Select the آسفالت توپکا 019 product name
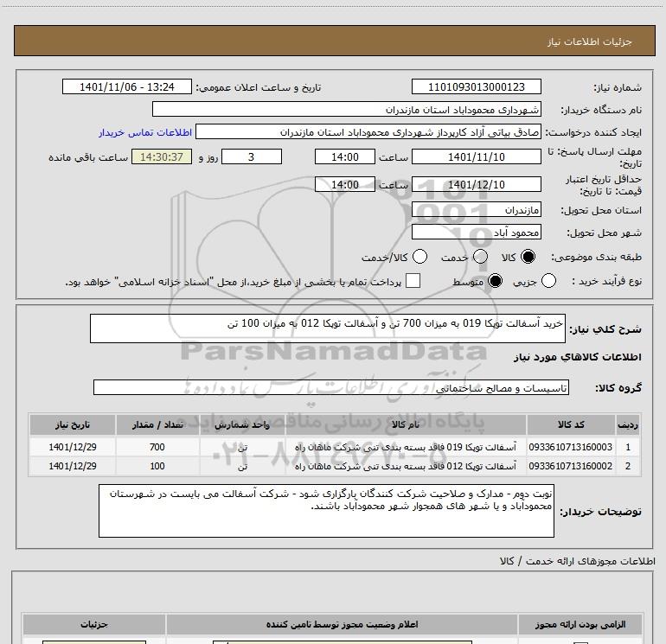This screenshot has height=644, width=666. click(x=406, y=447)
